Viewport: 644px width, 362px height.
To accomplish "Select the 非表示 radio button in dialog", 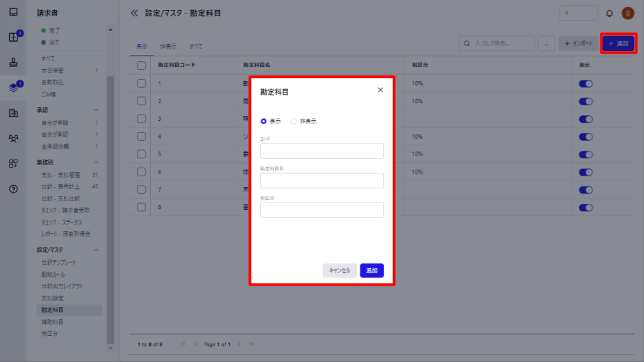I will (x=294, y=121).
